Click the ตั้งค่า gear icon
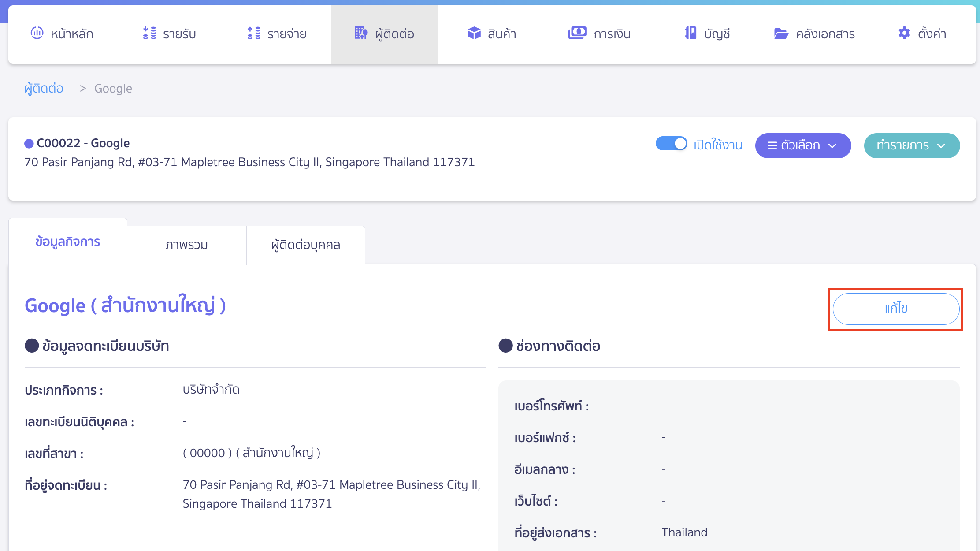The height and width of the screenshot is (551, 980). [x=904, y=33]
